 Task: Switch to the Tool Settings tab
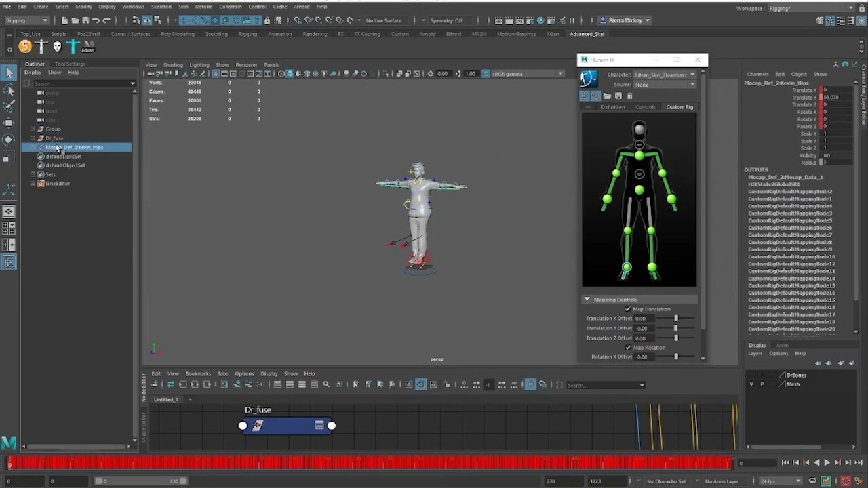pos(70,64)
